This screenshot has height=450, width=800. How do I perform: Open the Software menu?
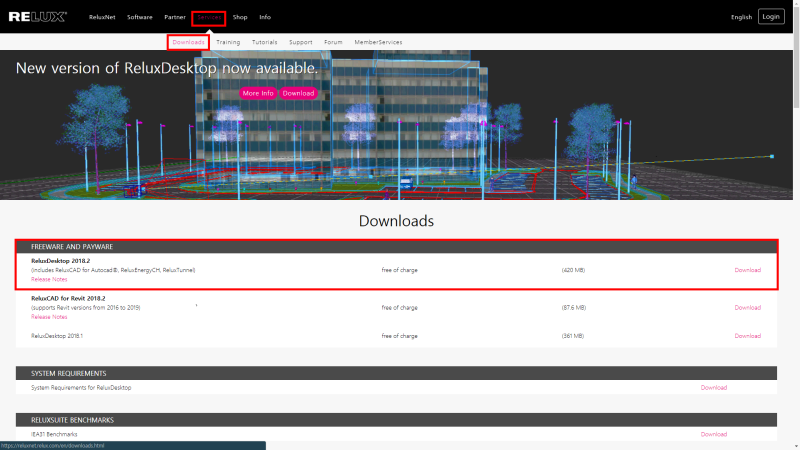pyautogui.click(x=140, y=17)
